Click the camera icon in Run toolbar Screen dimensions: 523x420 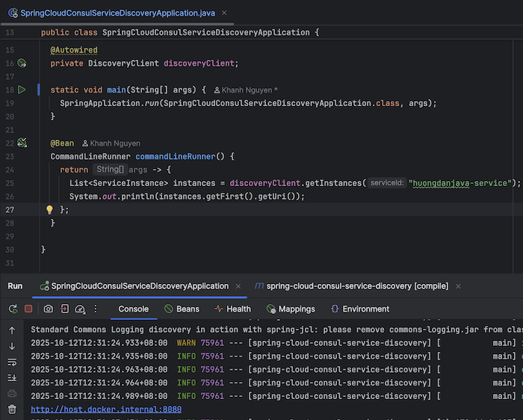coord(49,309)
